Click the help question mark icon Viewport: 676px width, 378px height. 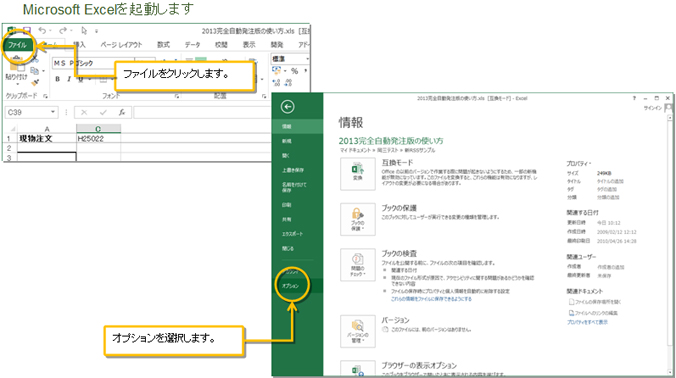pos(634,98)
